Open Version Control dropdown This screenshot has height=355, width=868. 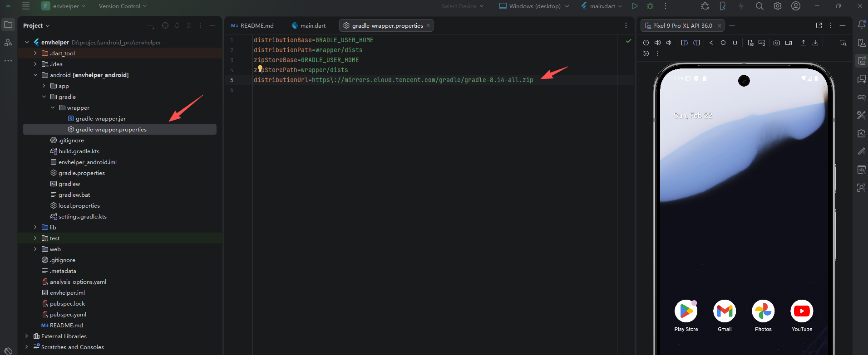(x=123, y=6)
